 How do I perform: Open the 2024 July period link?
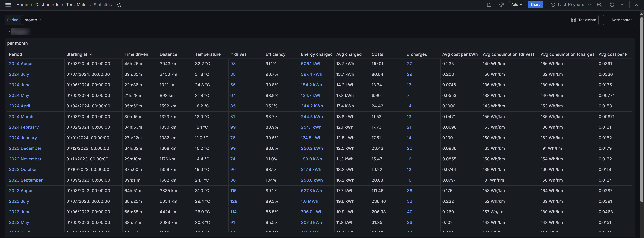coord(19,74)
